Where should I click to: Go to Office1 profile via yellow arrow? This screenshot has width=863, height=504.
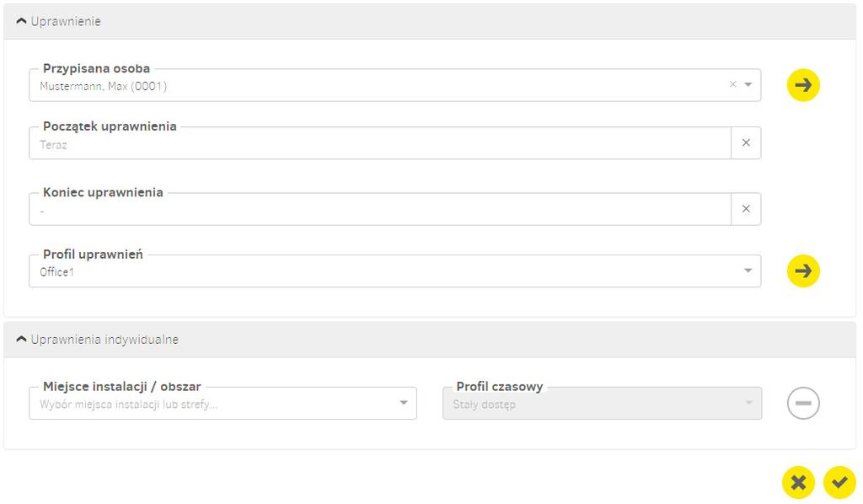(803, 271)
